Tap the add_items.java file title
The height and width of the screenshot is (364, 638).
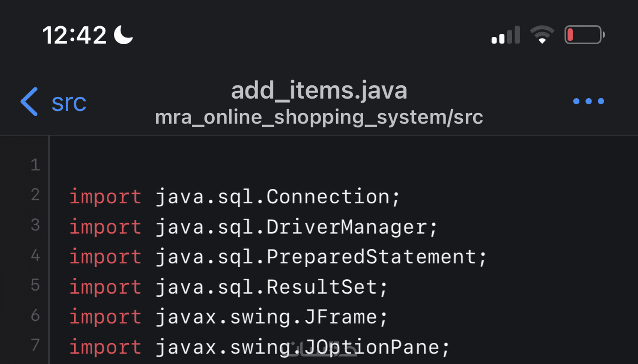[319, 90]
